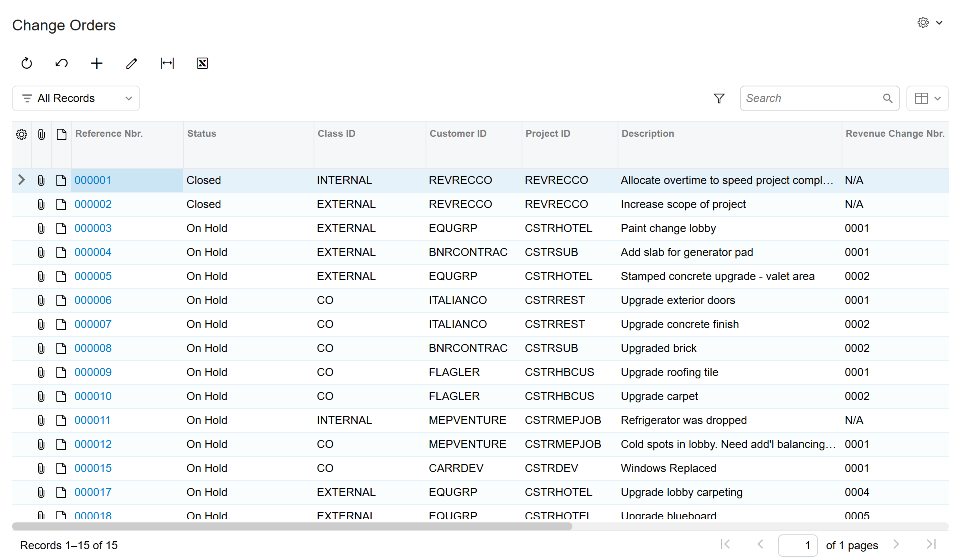Viewport: 960px width, 560px height.
Task: Select 'Increase scope of project' cell
Action: 730,204
